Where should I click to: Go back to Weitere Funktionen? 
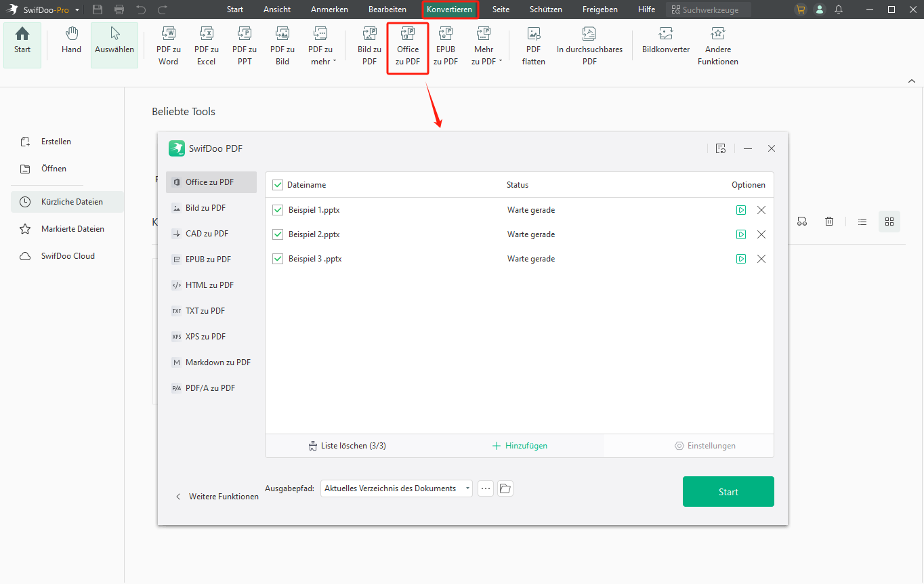point(217,497)
